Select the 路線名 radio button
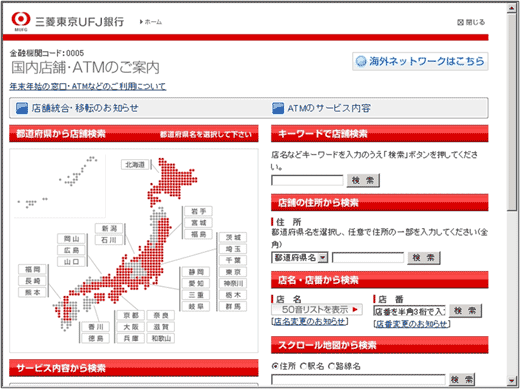520x389 pixels. pyautogui.click(x=331, y=366)
